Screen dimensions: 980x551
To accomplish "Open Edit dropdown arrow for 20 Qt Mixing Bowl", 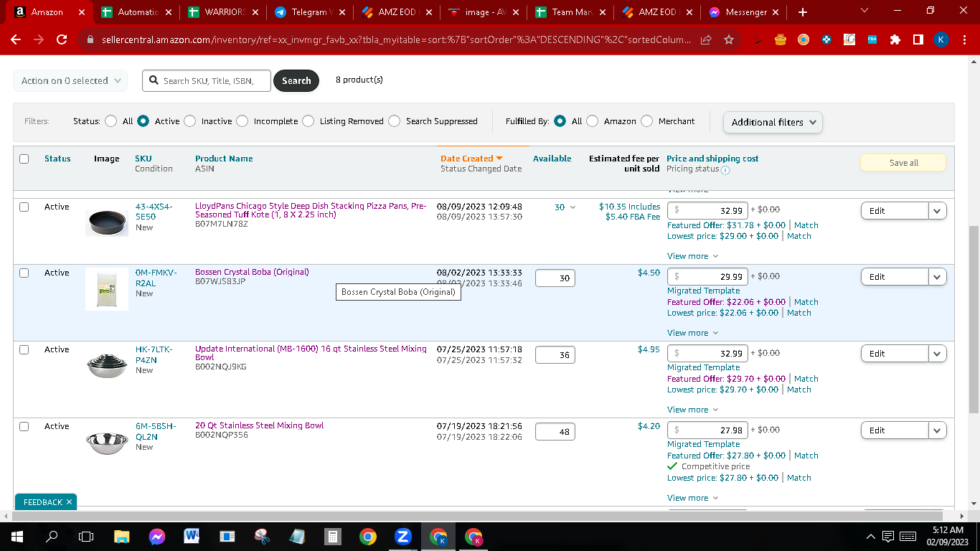I will pyautogui.click(x=938, y=430).
